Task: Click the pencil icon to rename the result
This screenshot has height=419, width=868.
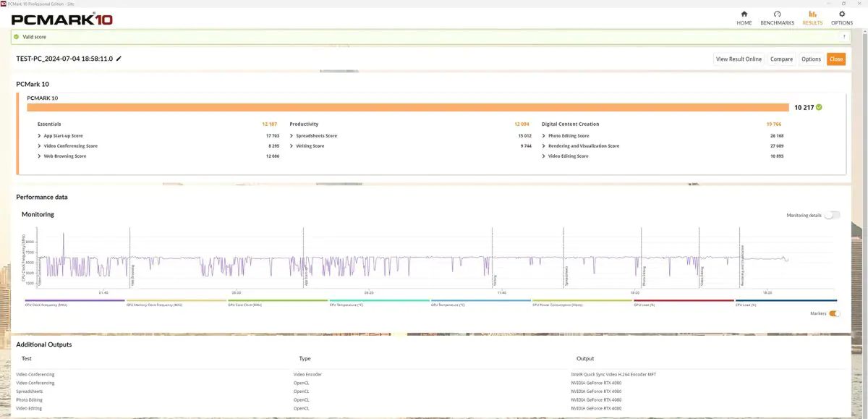Action: (x=119, y=59)
